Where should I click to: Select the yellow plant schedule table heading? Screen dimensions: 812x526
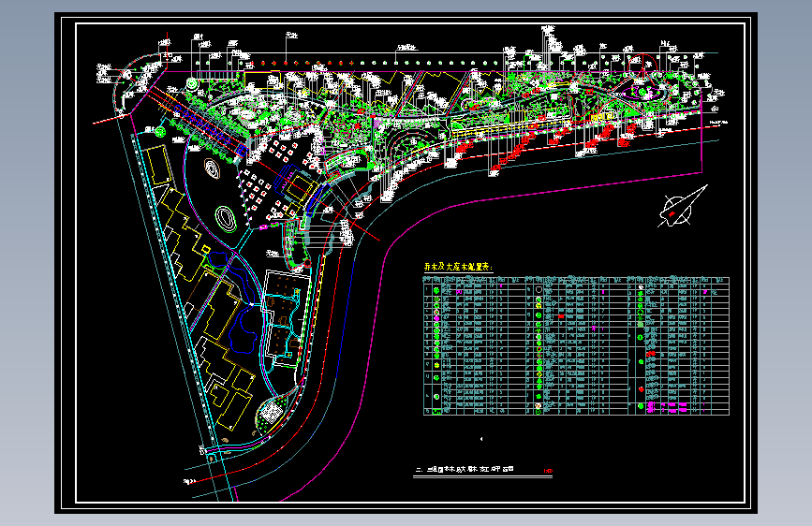[x=458, y=267]
